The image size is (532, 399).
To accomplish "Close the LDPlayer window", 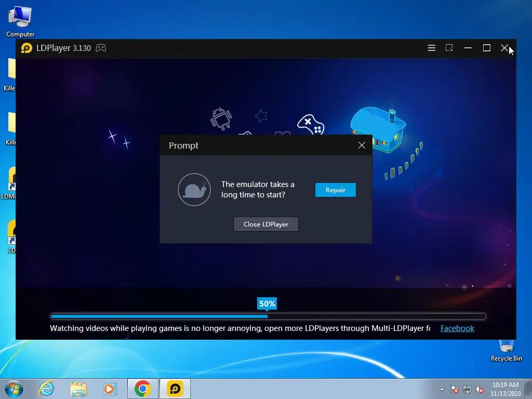I will coord(504,48).
